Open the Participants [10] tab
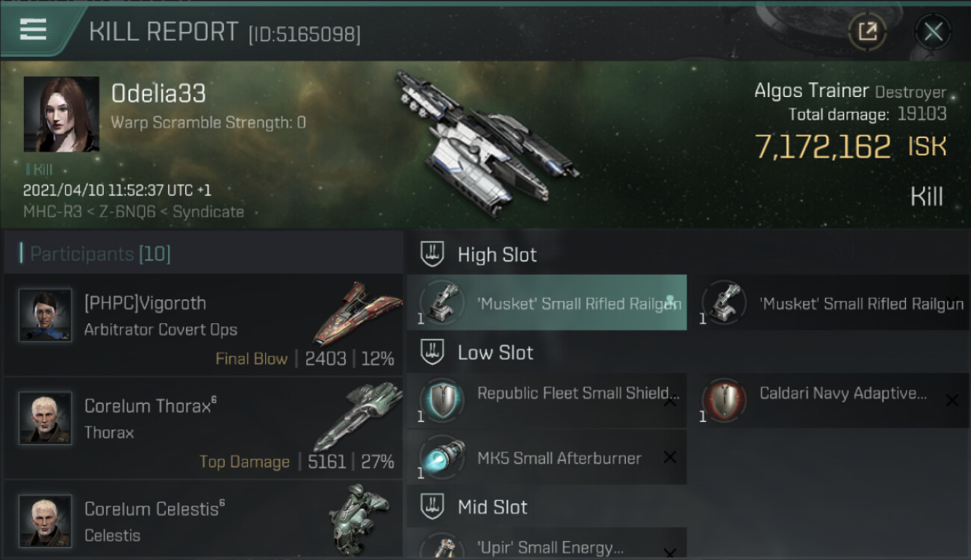Viewport: 971px width, 560px height. [99, 254]
